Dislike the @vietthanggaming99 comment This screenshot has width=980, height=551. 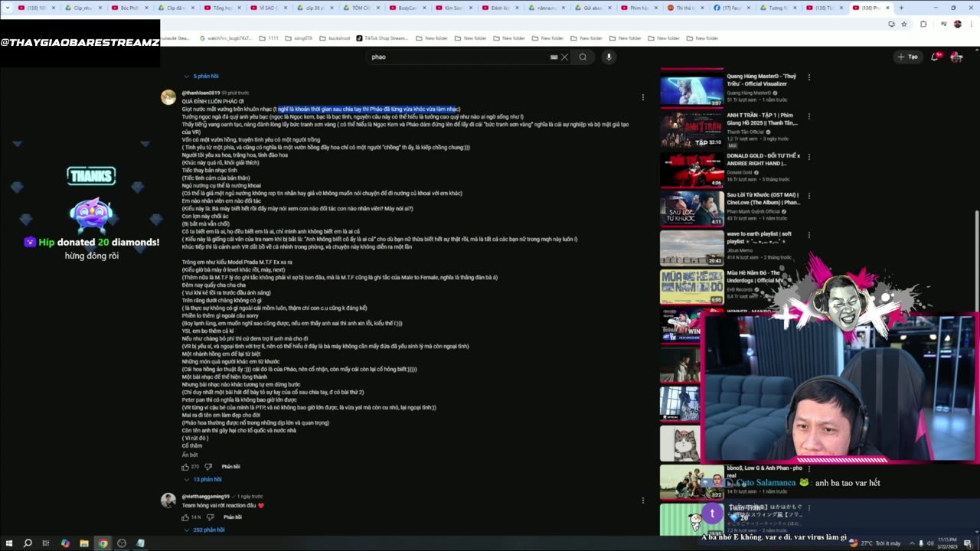coord(210,517)
